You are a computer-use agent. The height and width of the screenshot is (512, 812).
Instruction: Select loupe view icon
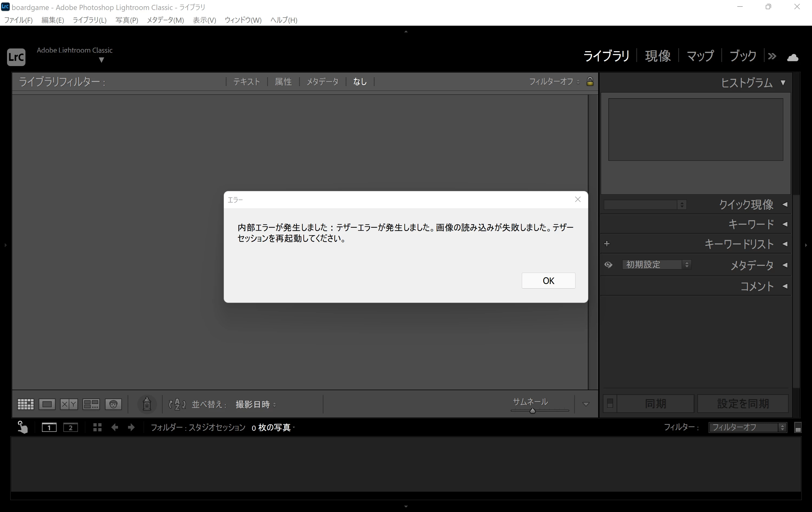[x=47, y=404]
